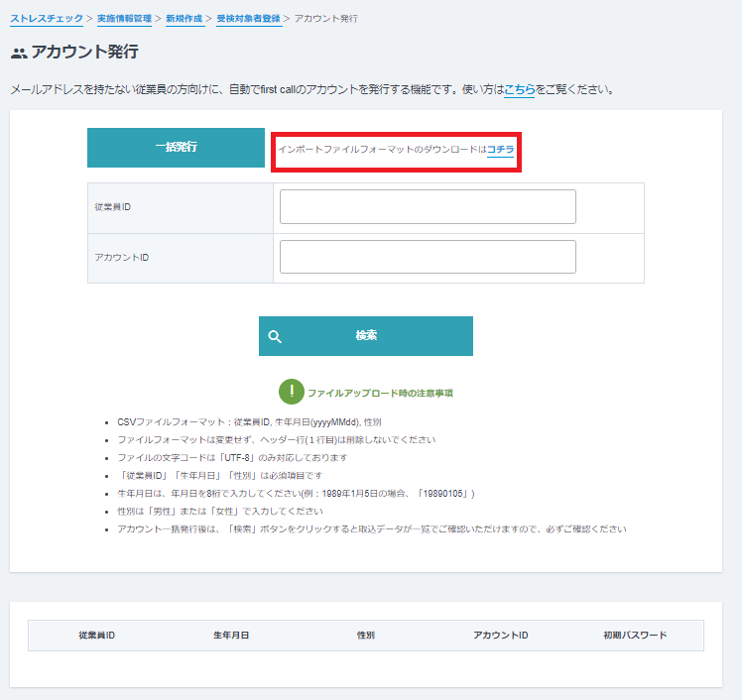This screenshot has width=742, height=700.
Task: Click the 検索 button label
Action: click(x=366, y=336)
